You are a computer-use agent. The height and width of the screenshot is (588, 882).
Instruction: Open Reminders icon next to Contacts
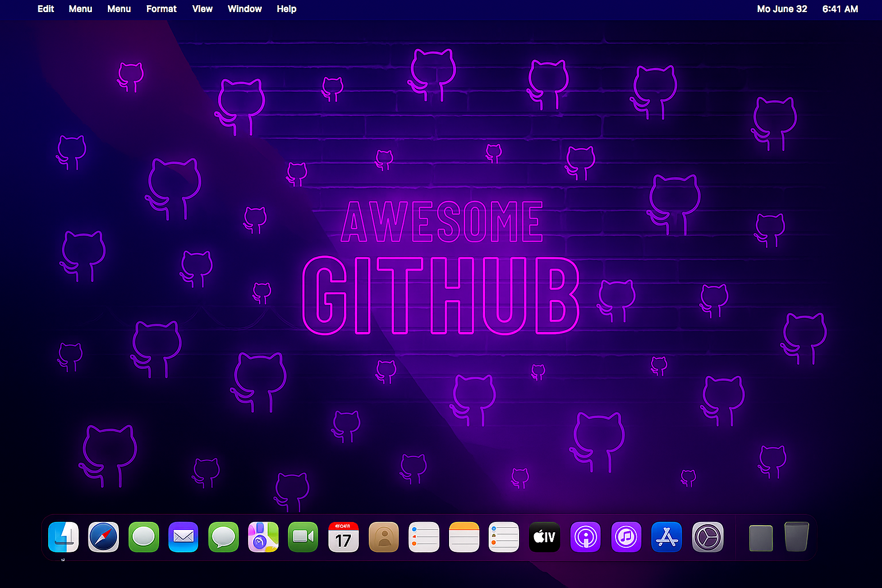coord(424,537)
